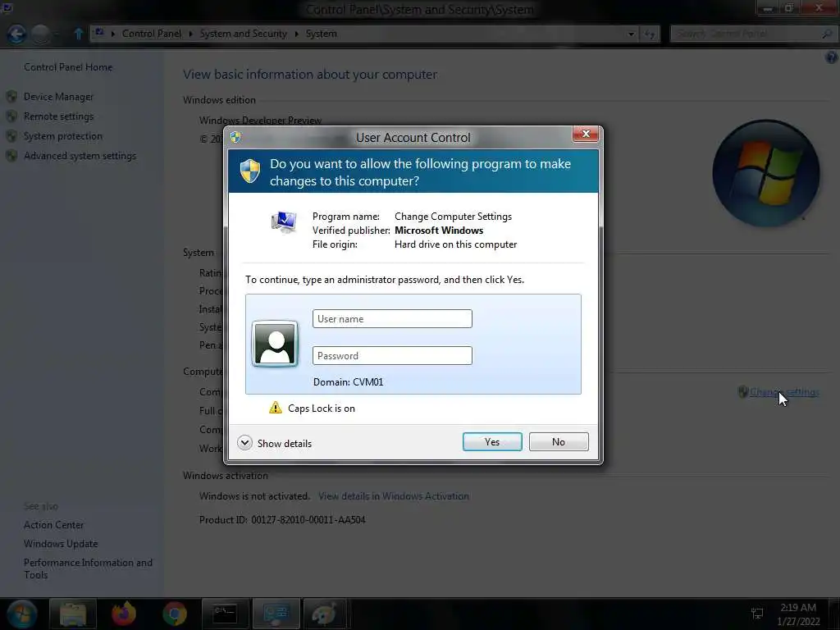Close the User Account Control dialog
840x630 pixels.
[x=585, y=134]
